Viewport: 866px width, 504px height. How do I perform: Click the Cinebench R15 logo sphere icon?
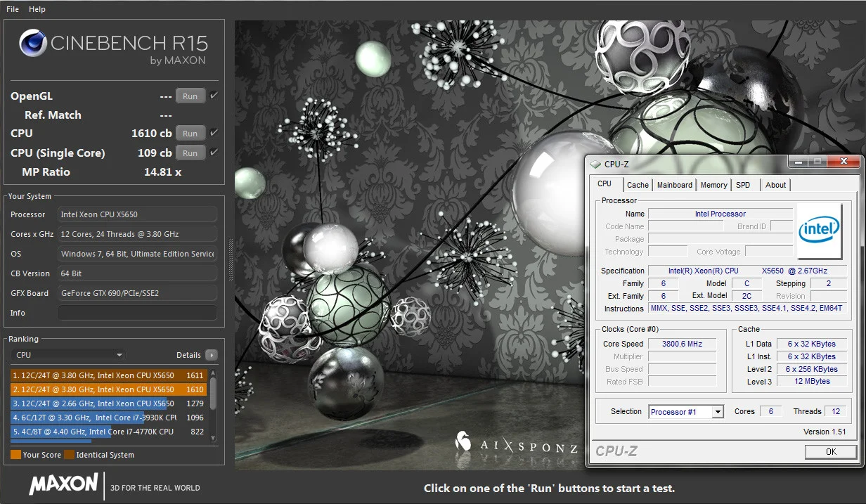click(x=32, y=43)
